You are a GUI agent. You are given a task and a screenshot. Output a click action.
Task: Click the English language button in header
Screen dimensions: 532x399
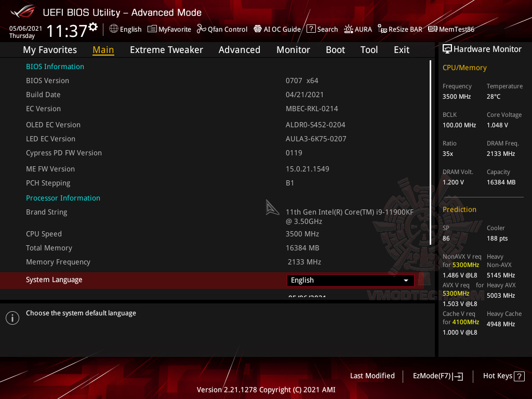click(125, 29)
